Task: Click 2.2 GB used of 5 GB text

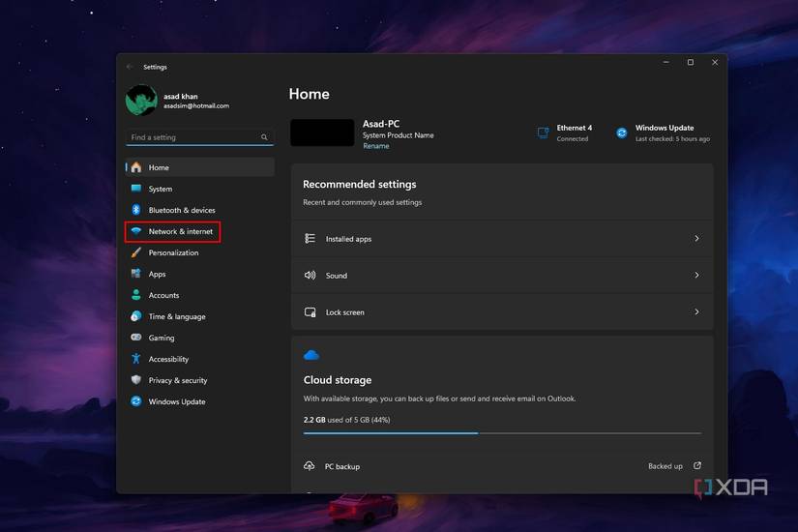Action: (346, 420)
